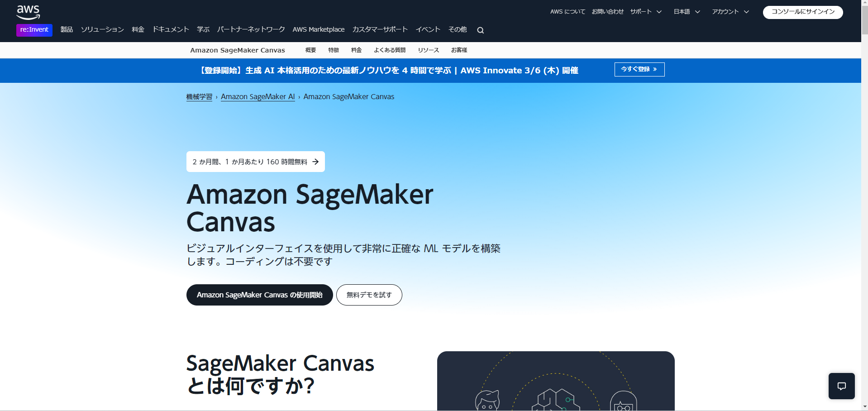
Task: Switch to the よくある質問 tab
Action: tap(390, 50)
